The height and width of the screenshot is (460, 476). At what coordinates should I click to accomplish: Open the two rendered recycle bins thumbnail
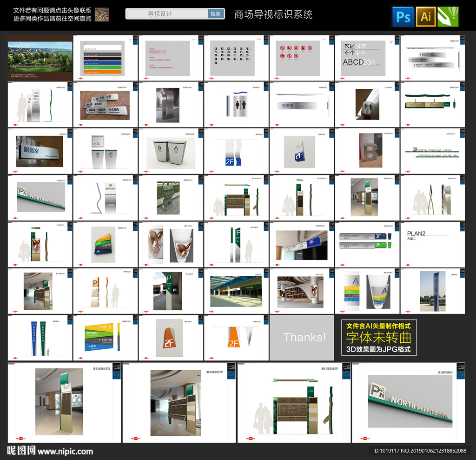tap(171, 151)
